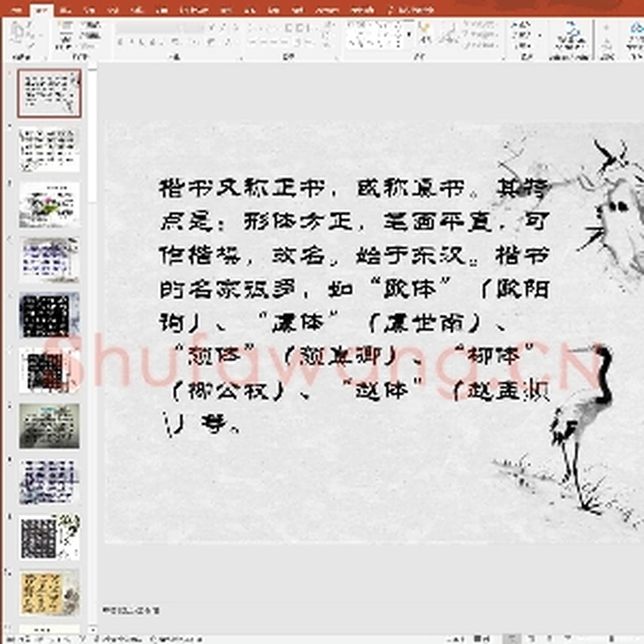Select the yellow calligraphy slide thumbnail

pyautogui.click(x=49, y=593)
